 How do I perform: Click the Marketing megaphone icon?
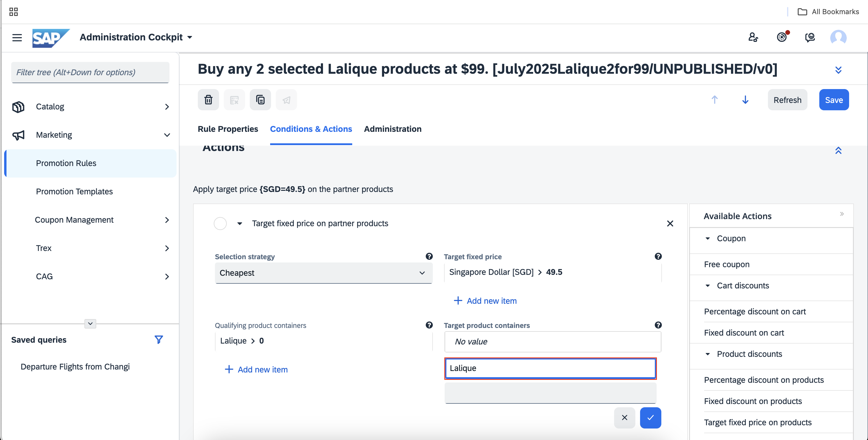(x=18, y=135)
